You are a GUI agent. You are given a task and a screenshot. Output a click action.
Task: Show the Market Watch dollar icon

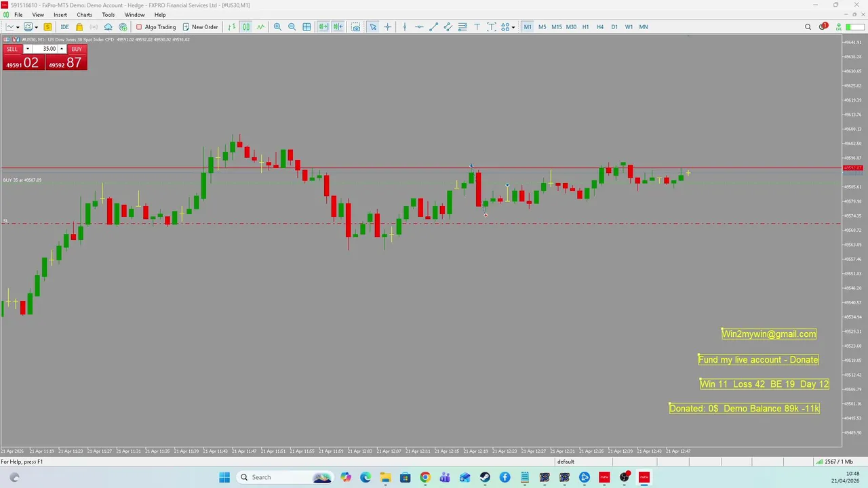(x=47, y=27)
